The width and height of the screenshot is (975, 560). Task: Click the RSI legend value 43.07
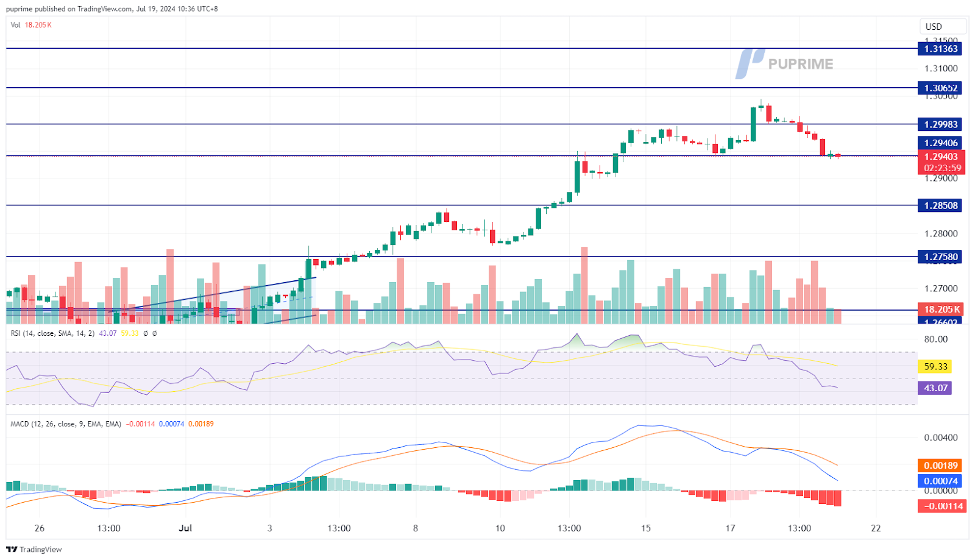[x=108, y=333]
